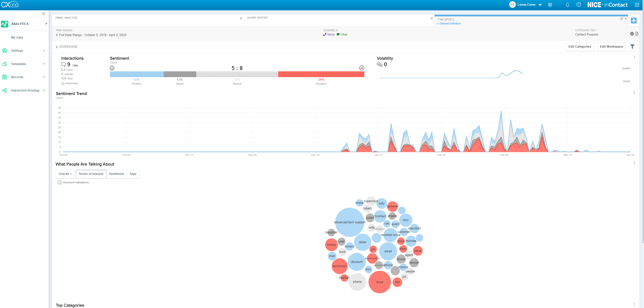Edit the CBR Upsell tab name

621,18
